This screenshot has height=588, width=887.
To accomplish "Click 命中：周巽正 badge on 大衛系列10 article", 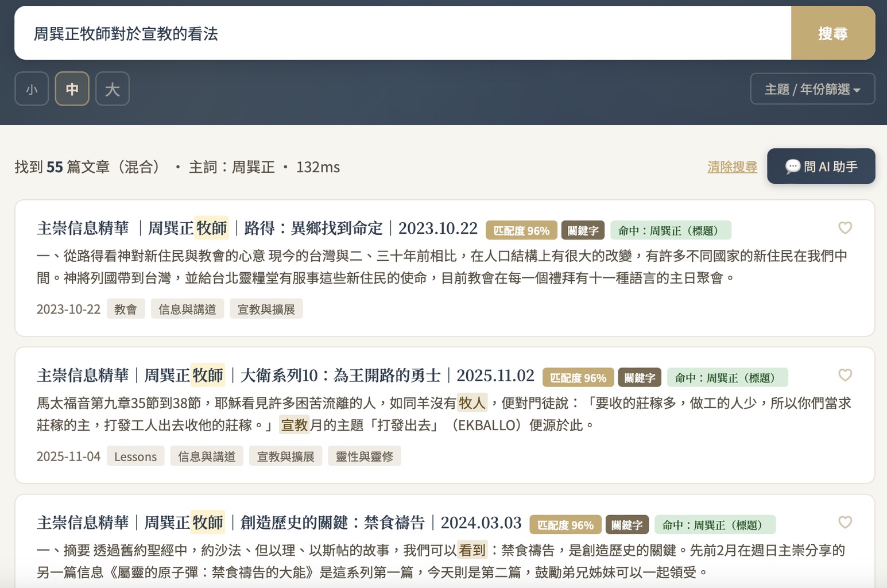I will point(727,377).
